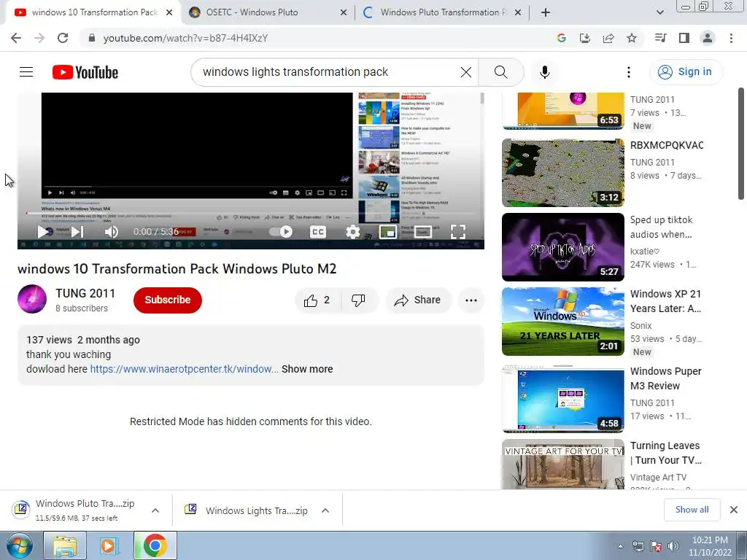This screenshot has height=560, width=747.
Task: Sign in to YouTube
Action: pyautogui.click(x=686, y=72)
